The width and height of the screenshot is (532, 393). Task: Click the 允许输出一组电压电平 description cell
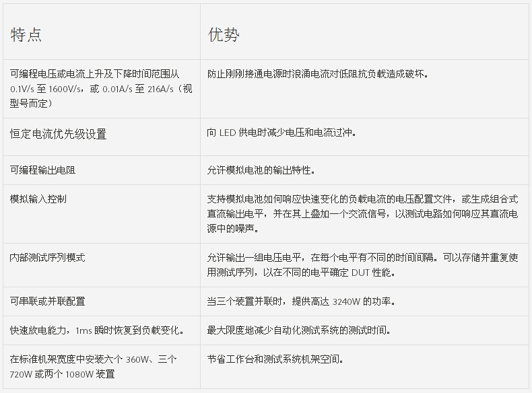[362, 265]
